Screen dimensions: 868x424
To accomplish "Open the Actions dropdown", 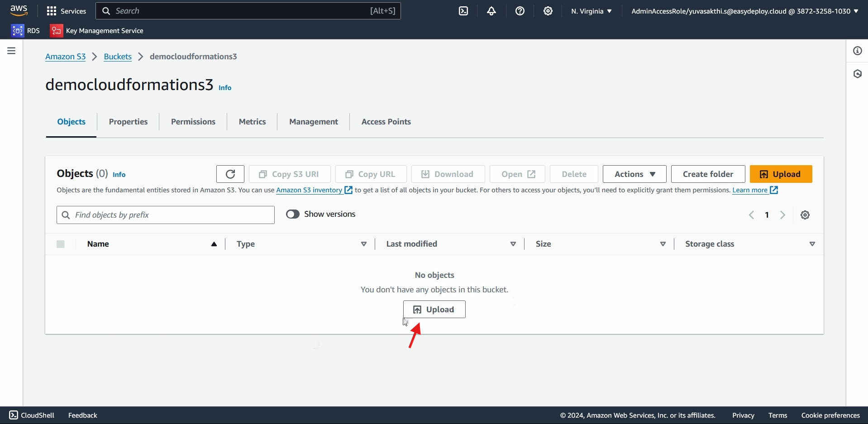I will 634,174.
